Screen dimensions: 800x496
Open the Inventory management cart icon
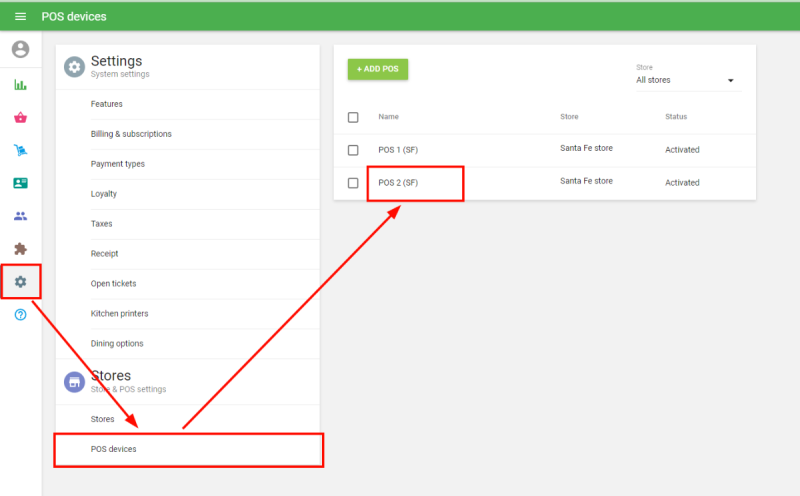coord(20,151)
